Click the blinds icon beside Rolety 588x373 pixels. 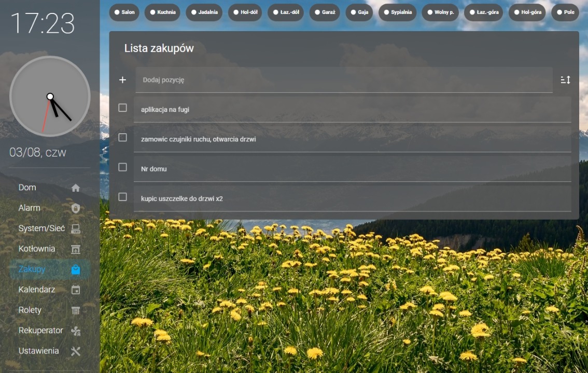[x=75, y=310]
